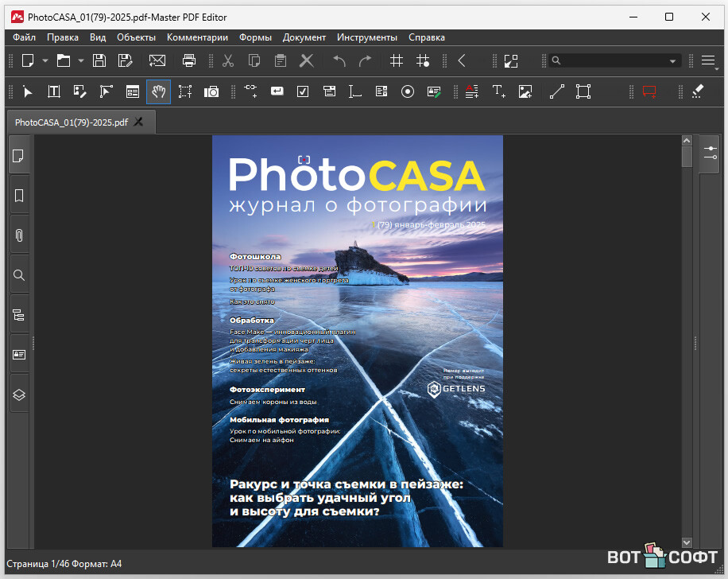
Task: Open the Bookmarks side panel
Action: point(19,196)
